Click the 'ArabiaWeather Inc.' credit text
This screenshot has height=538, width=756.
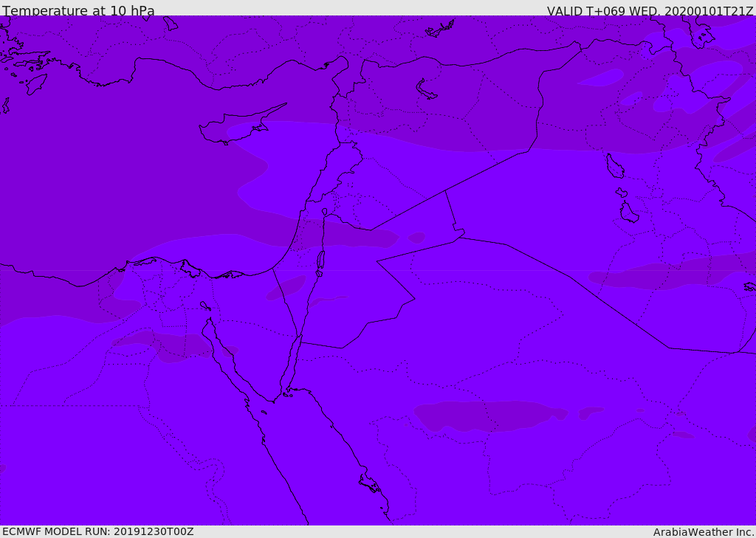(x=704, y=532)
